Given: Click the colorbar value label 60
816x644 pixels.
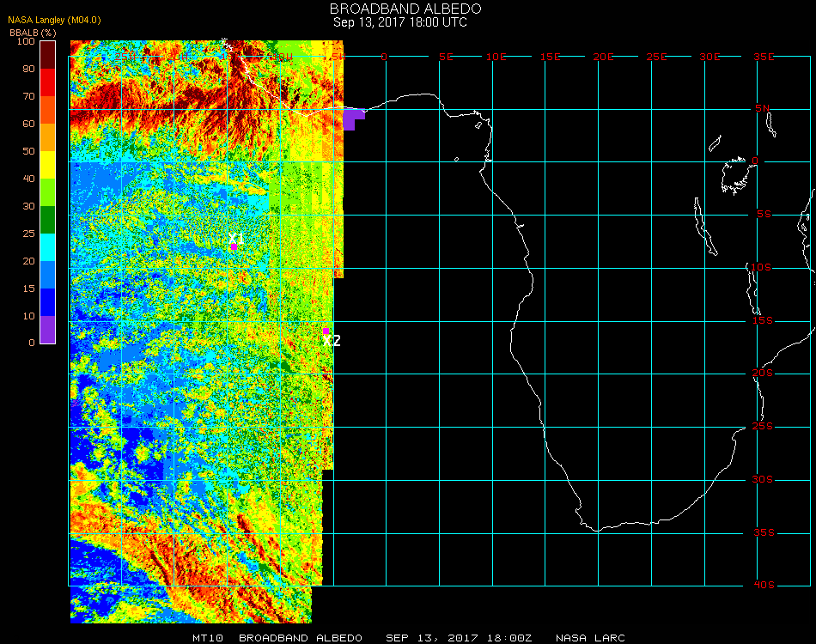Looking at the screenshot, I should [28, 124].
